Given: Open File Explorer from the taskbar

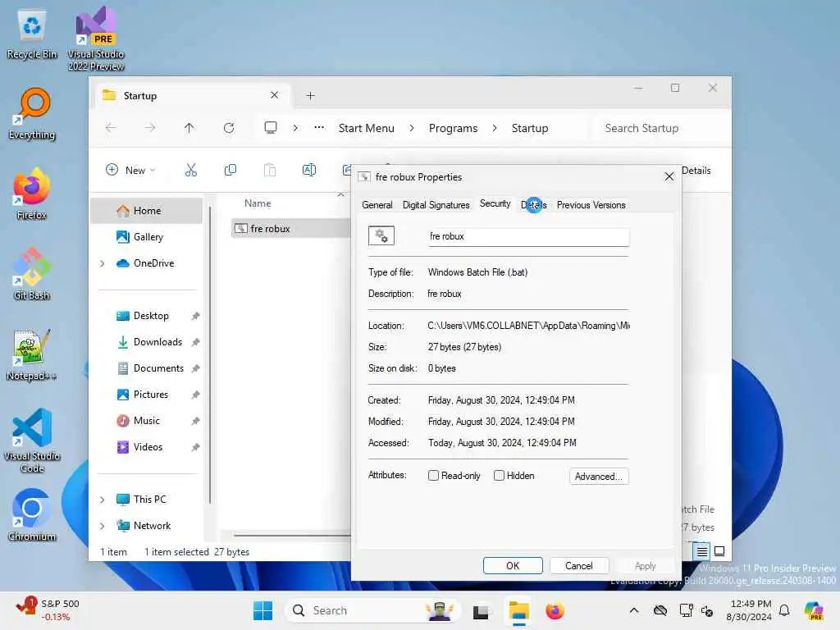Looking at the screenshot, I should point(518,610).
